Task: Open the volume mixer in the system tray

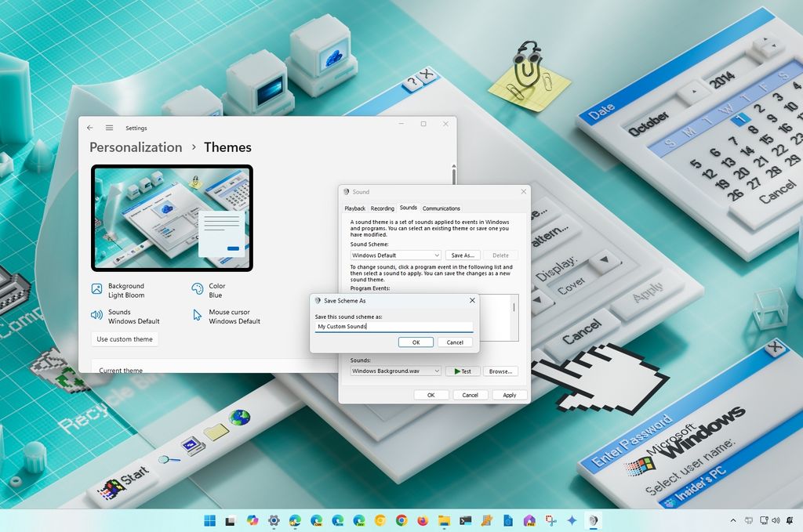Action: pyautogui.click(x=776, y=520)
